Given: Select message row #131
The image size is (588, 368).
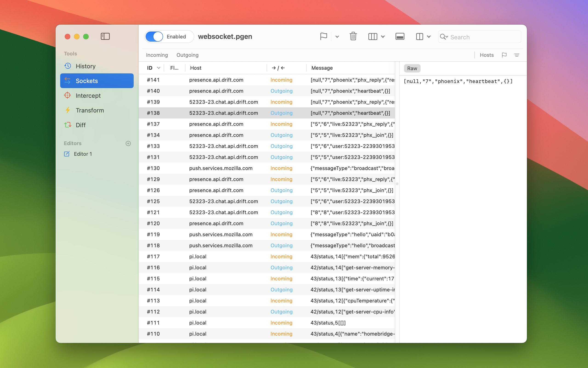Looking at the screenshot, I should tap(266, 157).
